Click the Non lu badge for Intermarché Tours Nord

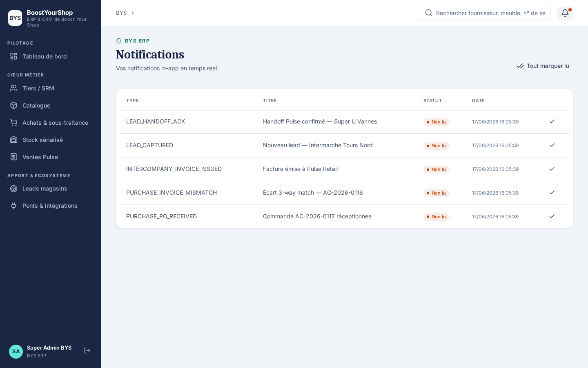436,146
